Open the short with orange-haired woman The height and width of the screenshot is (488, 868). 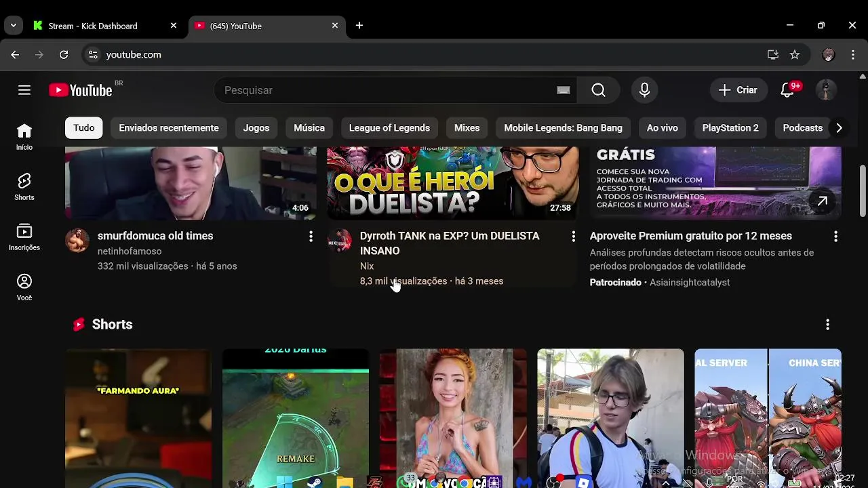pyautogui.click(x=453, y=418)
